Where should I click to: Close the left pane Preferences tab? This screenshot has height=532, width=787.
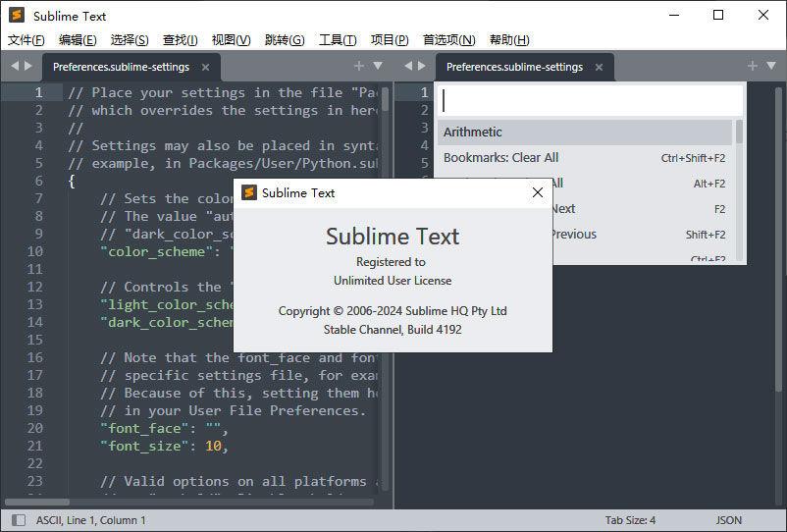tap(205, 68)
